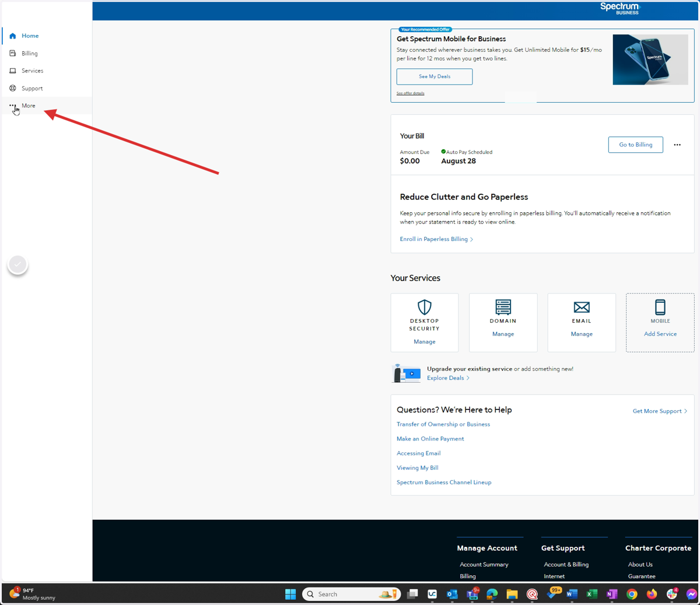Open the Windows Start menu

click(290, 594)
